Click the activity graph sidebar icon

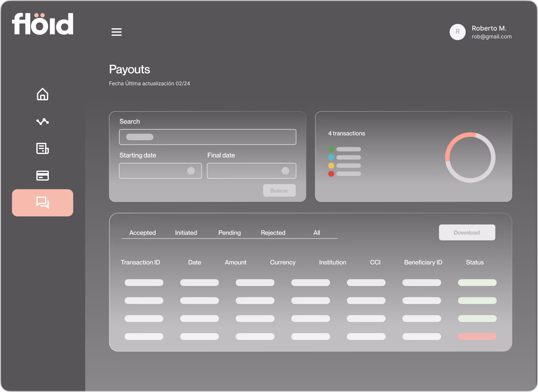(x=43, y=121)
